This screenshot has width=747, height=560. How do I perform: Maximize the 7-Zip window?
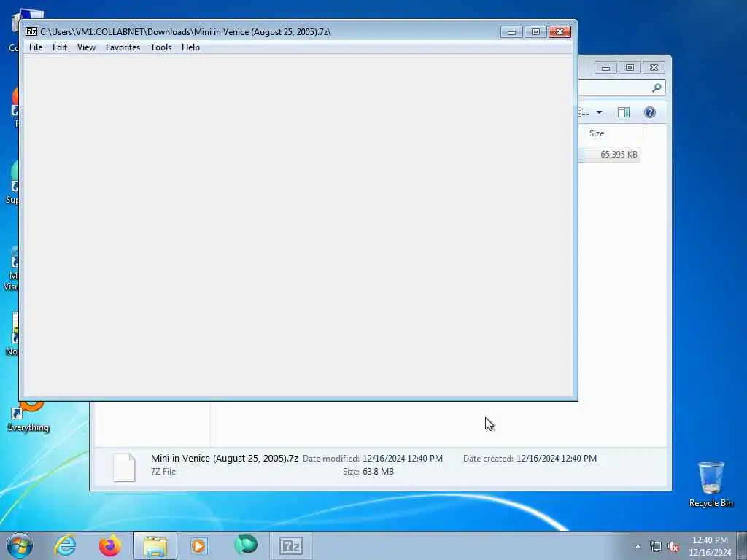[x=535, y=31]
